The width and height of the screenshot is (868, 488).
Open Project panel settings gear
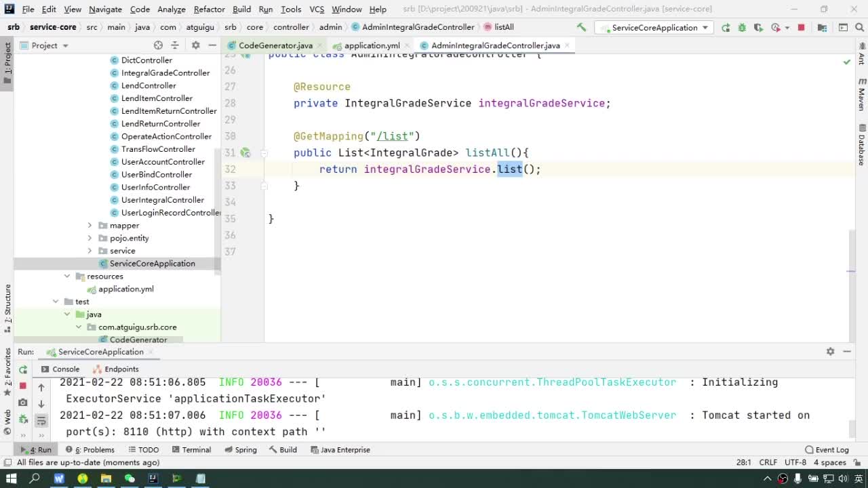(195, 45)
